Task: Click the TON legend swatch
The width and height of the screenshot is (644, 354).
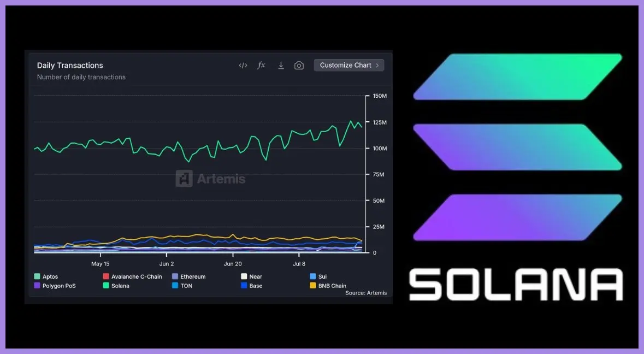Action: point(175,285)
